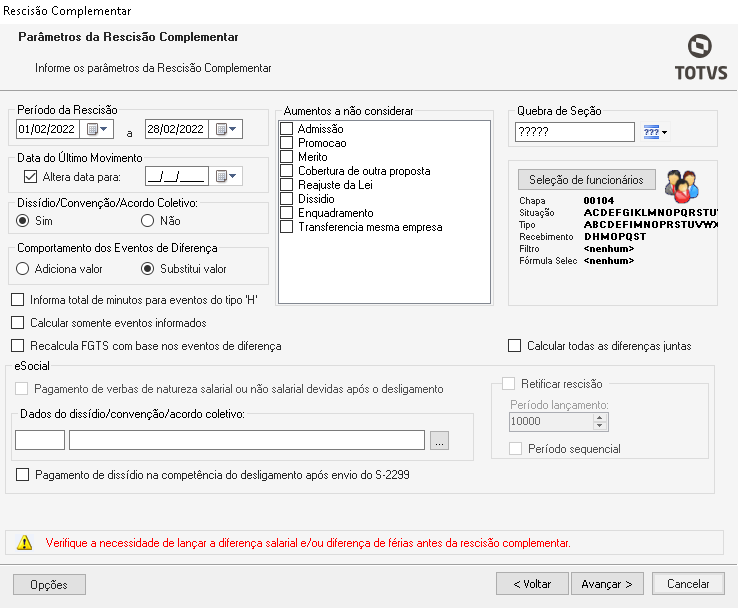
Task: Enable Calcular somente eventos informados
Action: (17, 323)
